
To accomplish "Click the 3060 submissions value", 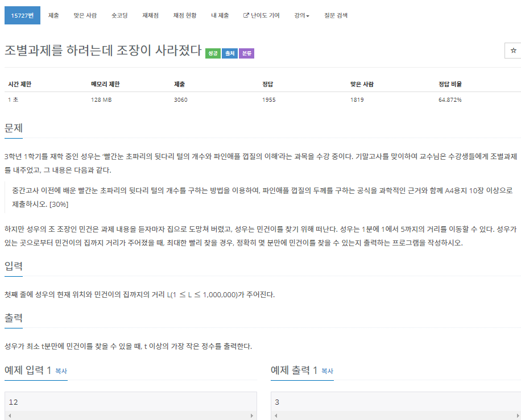I will pyautogui.click(x=181, y=99).
